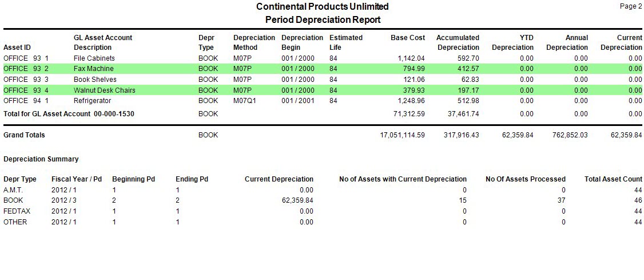The image size is (644, 280).
Task: Click the Continental Products Unlimited heading
Action: (x=323, y=7)
